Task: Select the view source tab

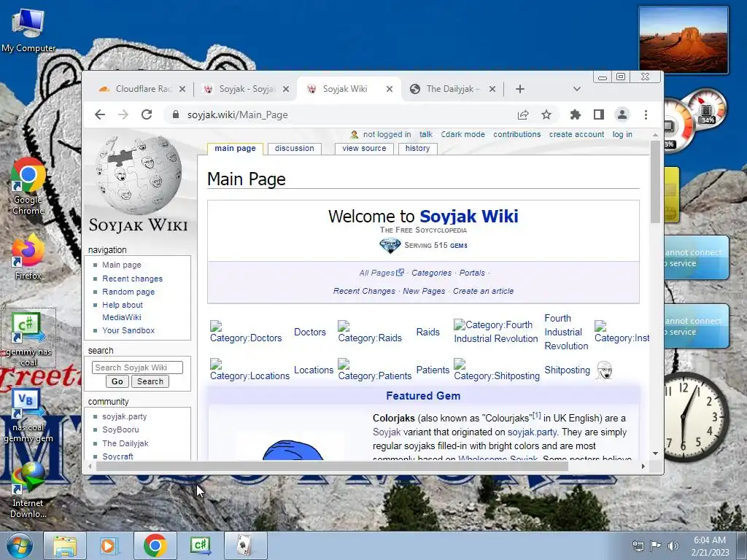Action: 364,149
